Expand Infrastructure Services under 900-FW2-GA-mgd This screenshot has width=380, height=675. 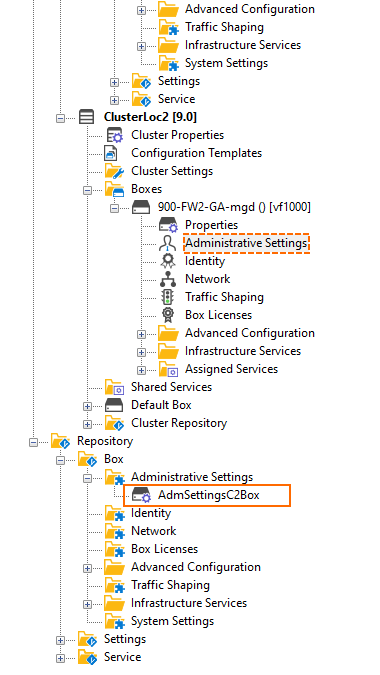[x=141, y=352]
